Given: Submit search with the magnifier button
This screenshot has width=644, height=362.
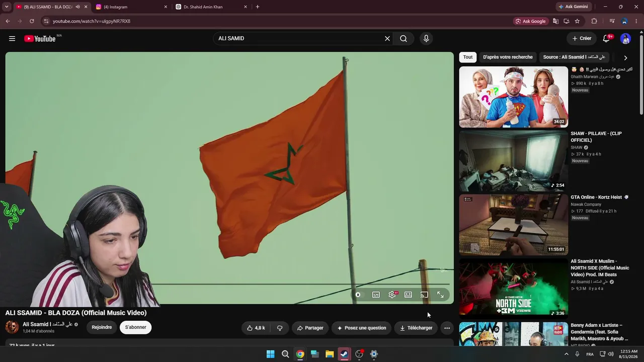Looking at the screenshot, I should pos(404,39).
